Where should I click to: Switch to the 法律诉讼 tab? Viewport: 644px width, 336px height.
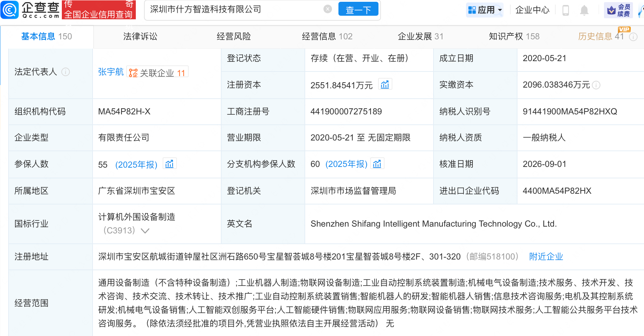(x=140, y=36)
